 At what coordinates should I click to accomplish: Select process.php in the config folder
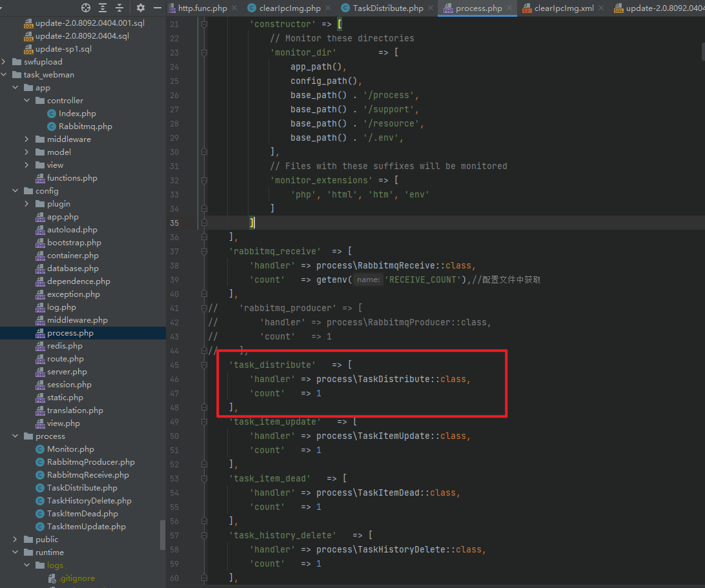pos(70,333)
